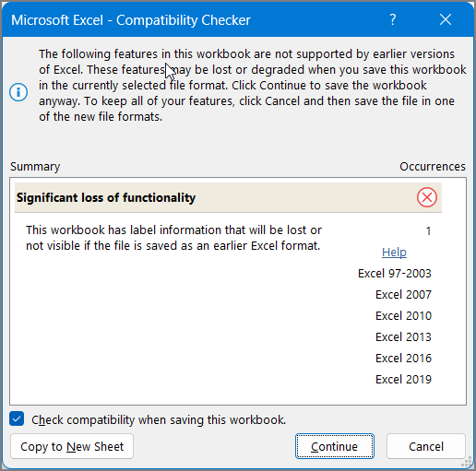Click the blue information icon beside the message

pyautogui.click(x=18, y=92)
